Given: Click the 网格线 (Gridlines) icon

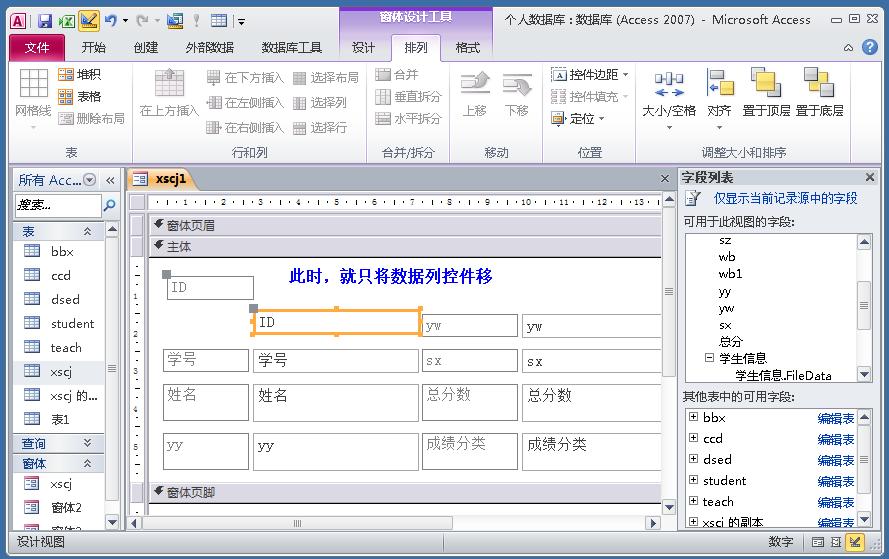Looking at the screenshot, I should (33, 93).
